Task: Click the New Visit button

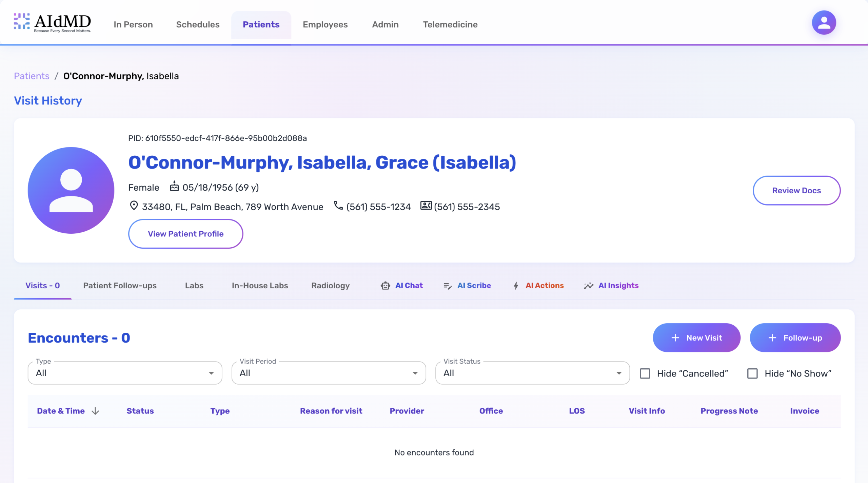Action: [696, 338]
